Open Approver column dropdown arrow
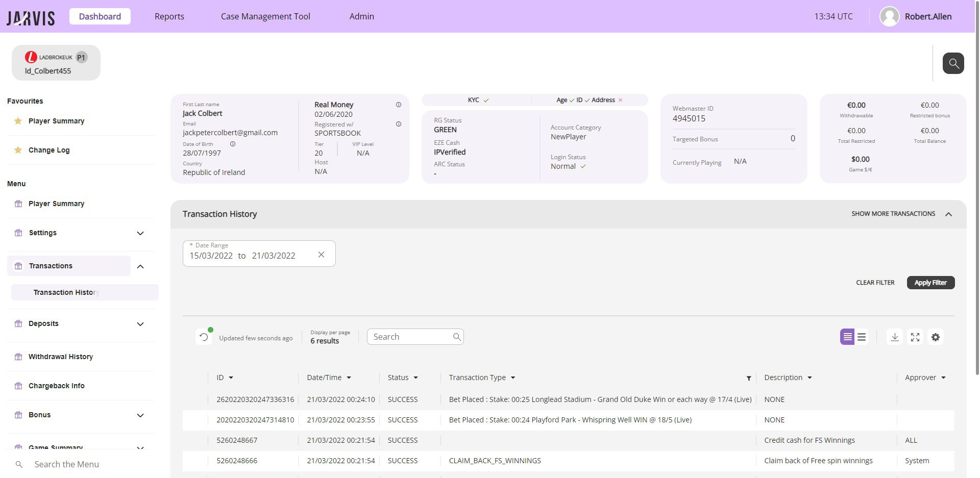Screen dimensions: 980x478 click(943, 378)
